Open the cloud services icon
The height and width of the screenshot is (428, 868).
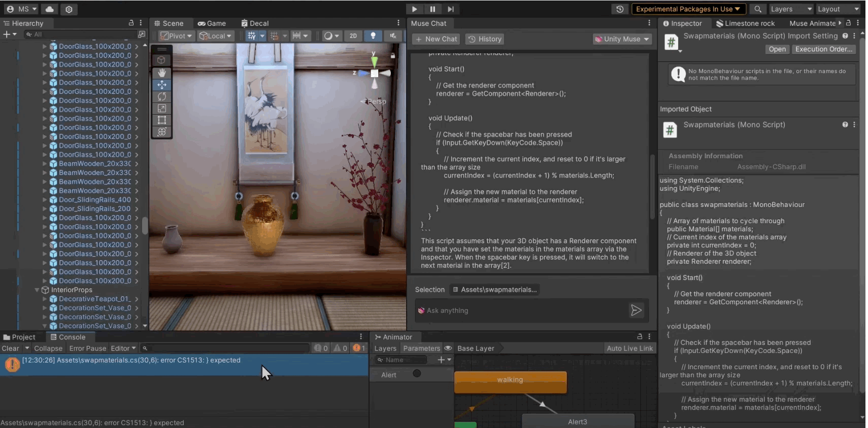49,9
